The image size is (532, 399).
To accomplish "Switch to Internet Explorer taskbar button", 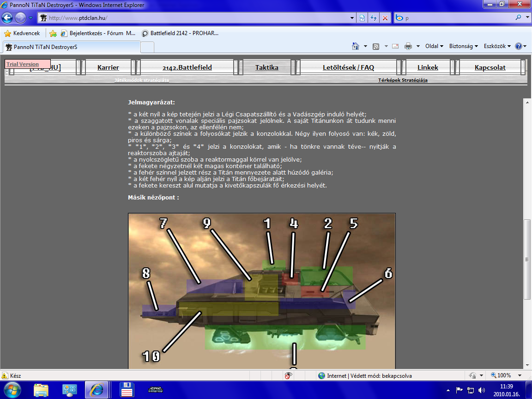I will pos(97,390).
